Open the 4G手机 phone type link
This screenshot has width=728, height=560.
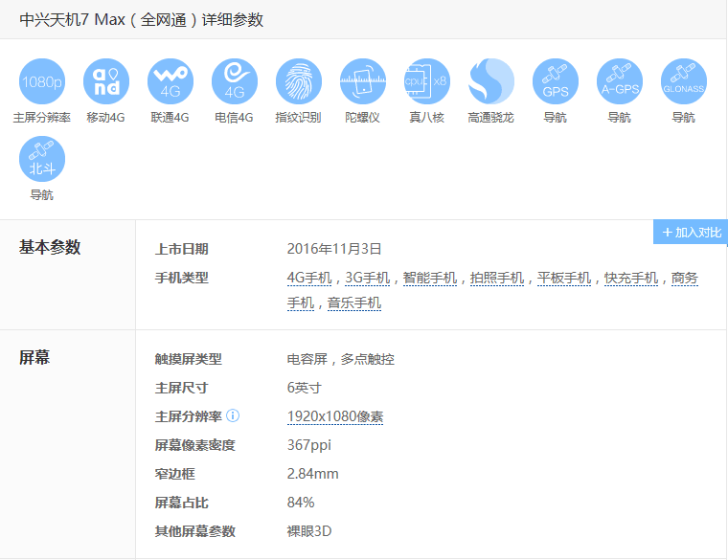[309, 278]
